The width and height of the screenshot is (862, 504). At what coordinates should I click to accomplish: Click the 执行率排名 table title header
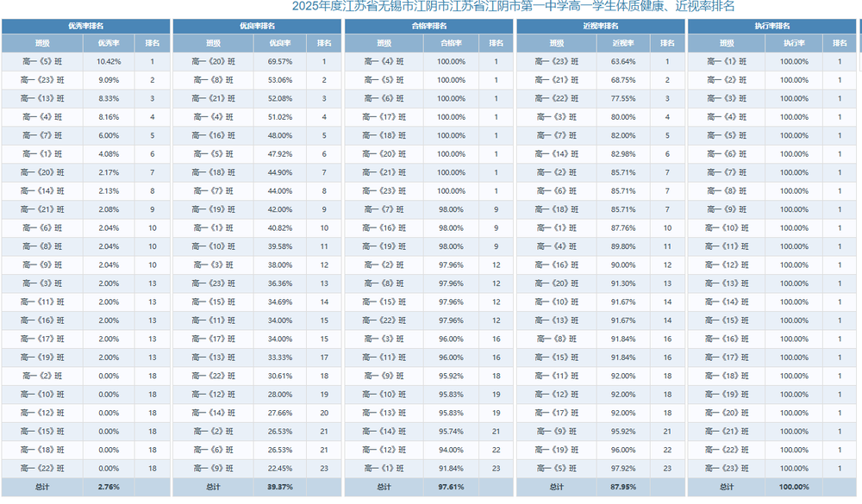coord(771,26)
